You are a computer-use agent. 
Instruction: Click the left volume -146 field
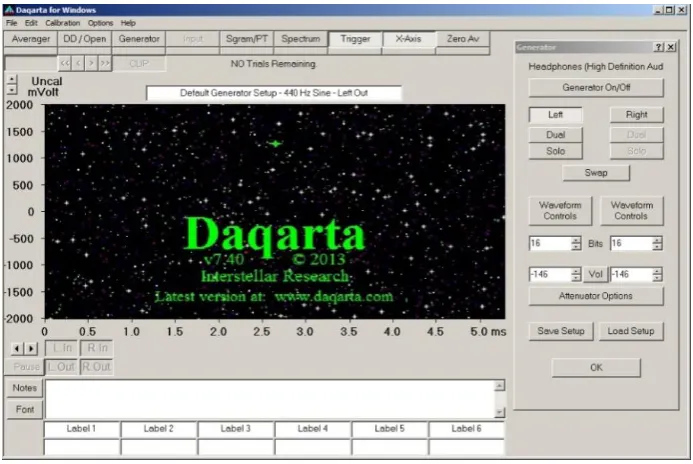[550, 274]
